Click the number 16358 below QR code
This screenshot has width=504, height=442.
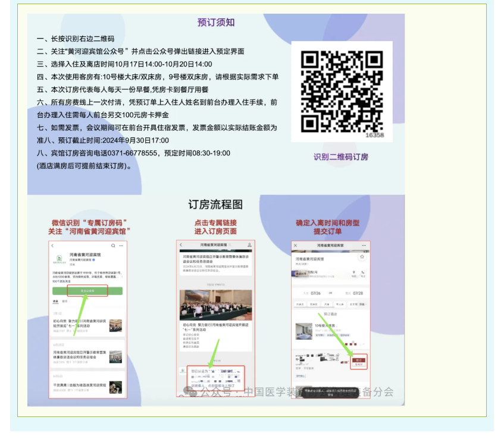[374, 135]
